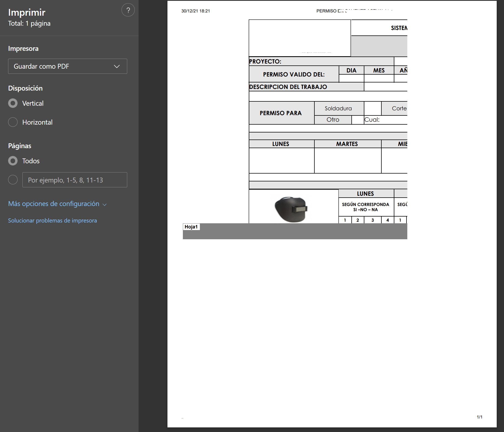The width and height of the screenshot is (504, 432).
Task: Enable the custom page range radio button
Action: [13, 180]
